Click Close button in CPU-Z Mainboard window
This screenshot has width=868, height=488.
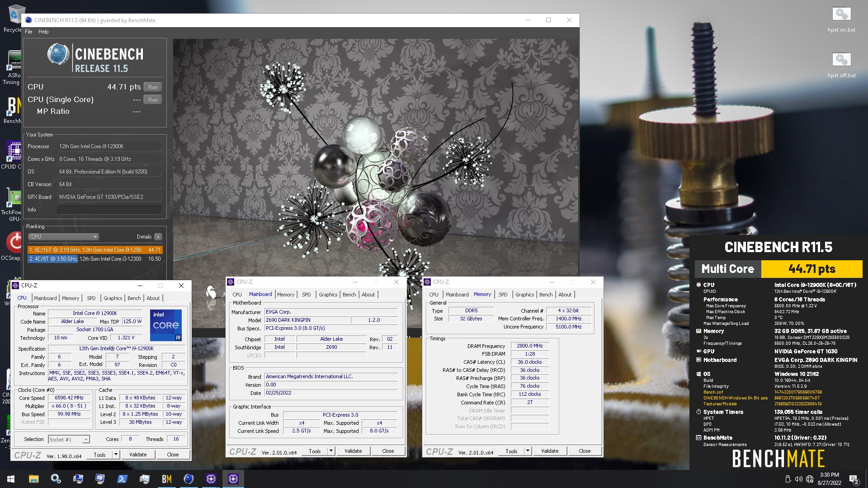tap(388, 451)
